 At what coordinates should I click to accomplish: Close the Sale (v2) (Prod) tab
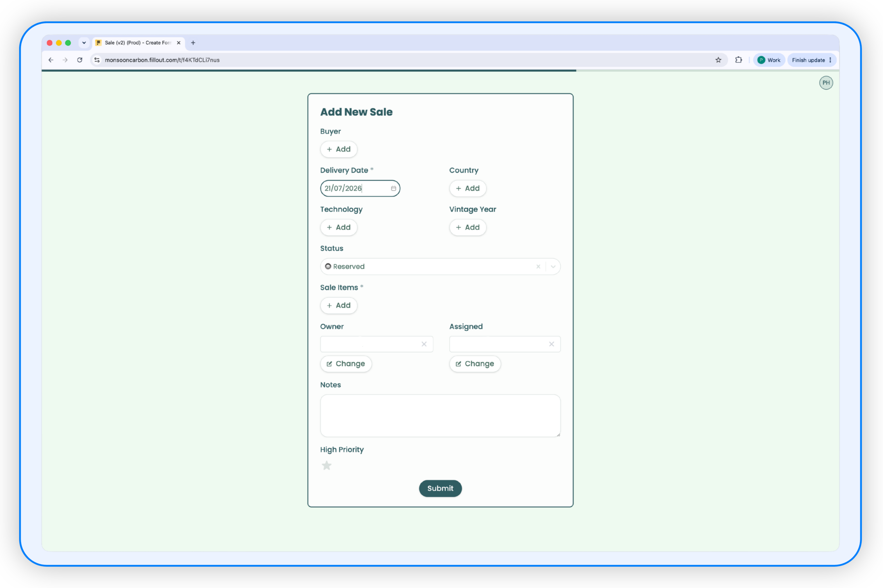pyautogui.click(x=179, y=43)
